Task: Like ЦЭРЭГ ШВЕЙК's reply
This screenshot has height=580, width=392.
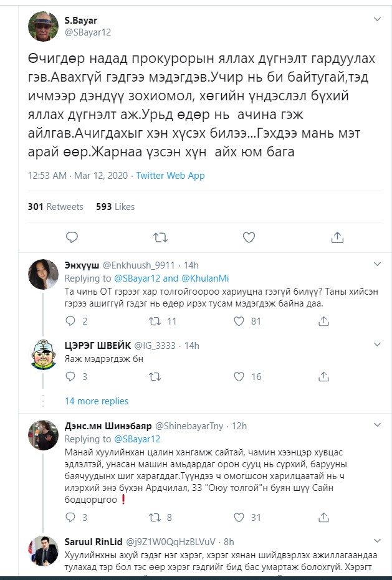Action: point(239,377)
